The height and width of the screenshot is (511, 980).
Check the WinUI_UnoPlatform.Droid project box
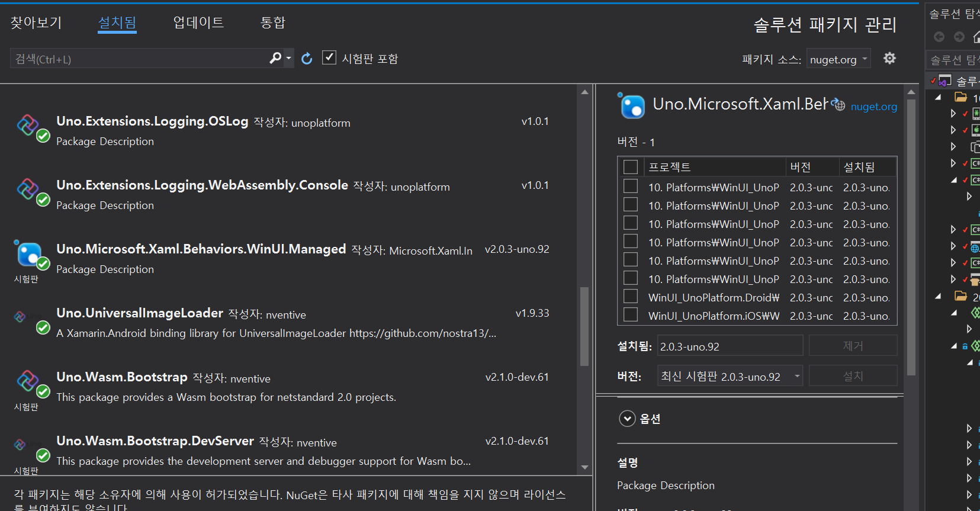[631, 296]
